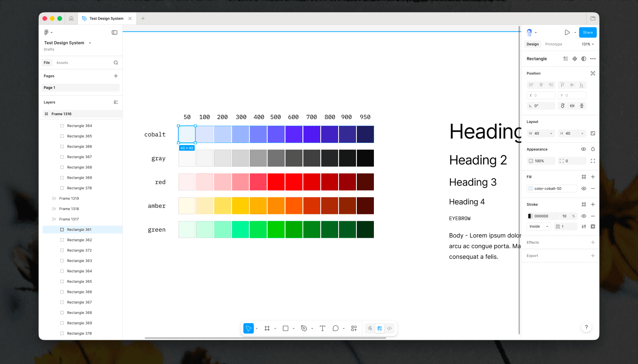Open height H 40 dropdown chevron
The height and width of the screenshot is (364, 638).
click(582, 134)
